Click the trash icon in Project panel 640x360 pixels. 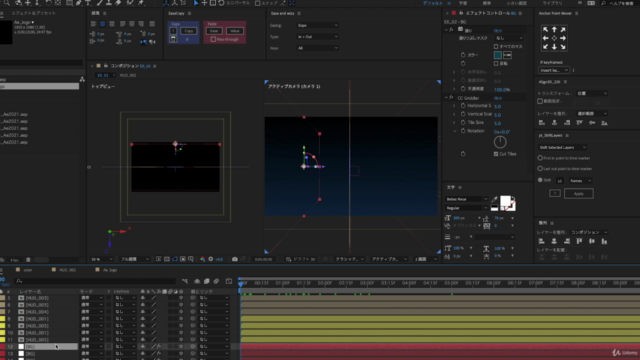(x=28, y=260)
